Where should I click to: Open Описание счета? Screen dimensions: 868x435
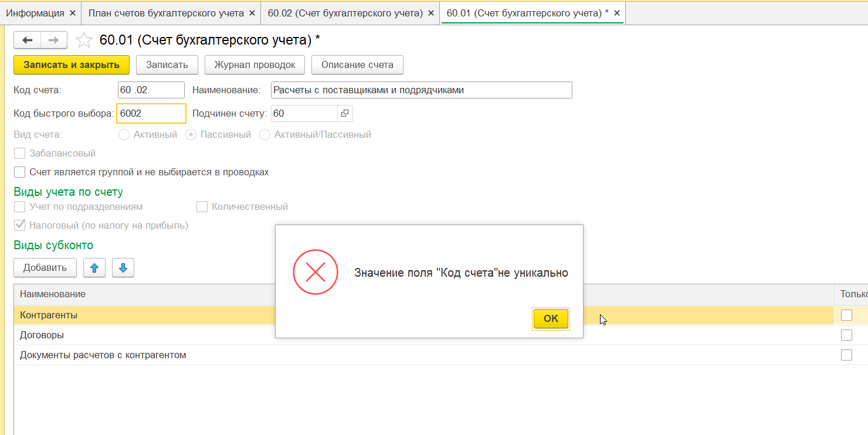coord(357,64)
